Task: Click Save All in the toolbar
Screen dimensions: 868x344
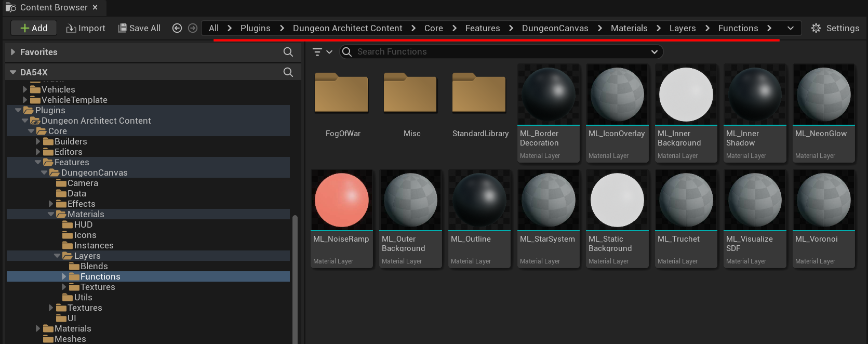Action: (139, 28)
